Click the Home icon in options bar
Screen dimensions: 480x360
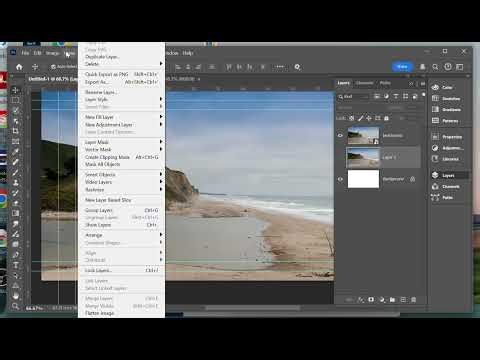pos(19,67)
